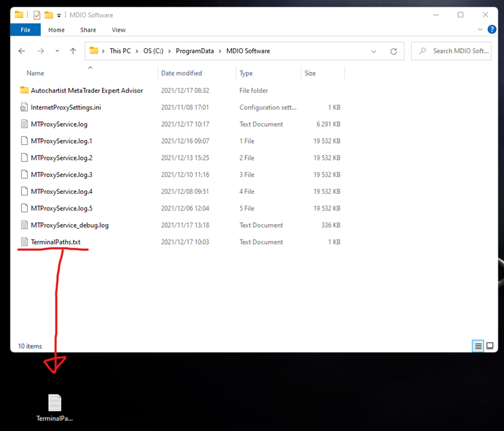Viewport: 504px width, 431px height.
Task: Click the MTProxyService.log.4 blank file icon
Action: (24, 191)
